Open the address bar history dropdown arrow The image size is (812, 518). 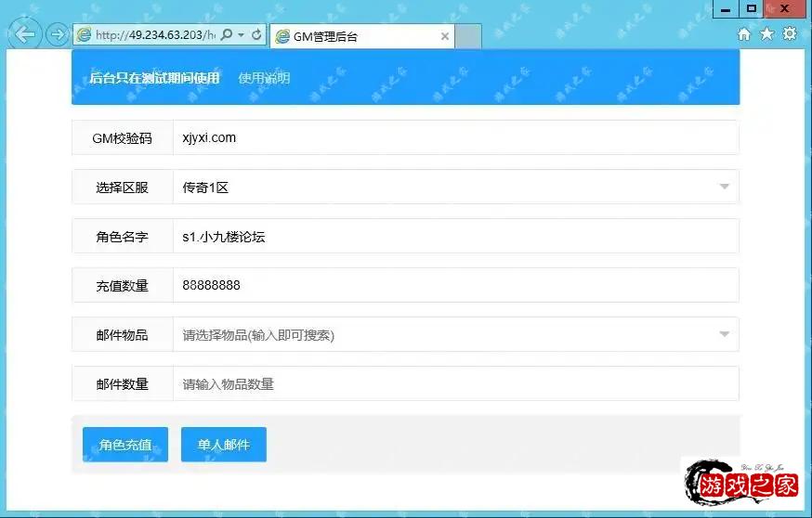[x=241, y=35]
